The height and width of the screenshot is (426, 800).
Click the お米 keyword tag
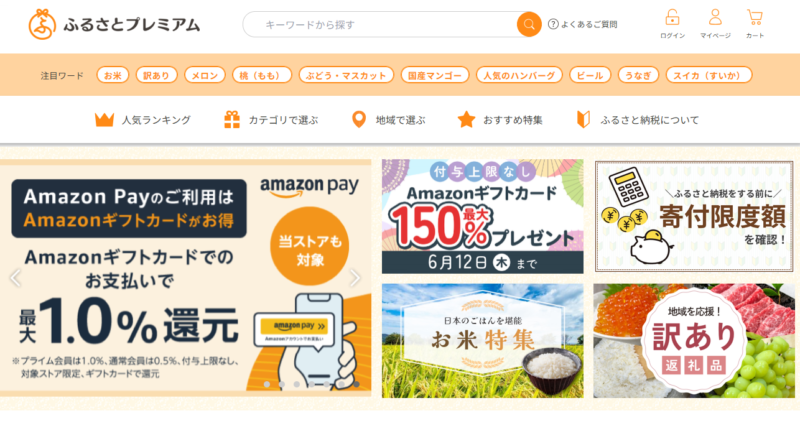[113, 75]
